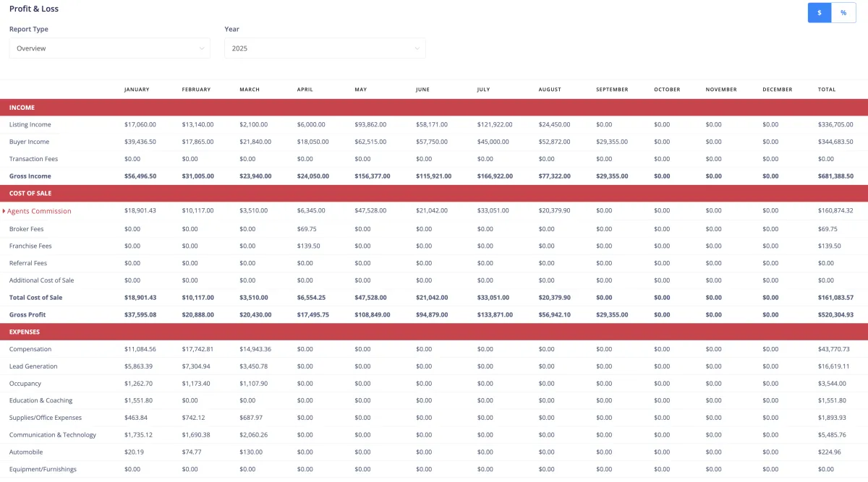Click the chevron in the Report Type box
868x482 pixels.
coord(202,48)
